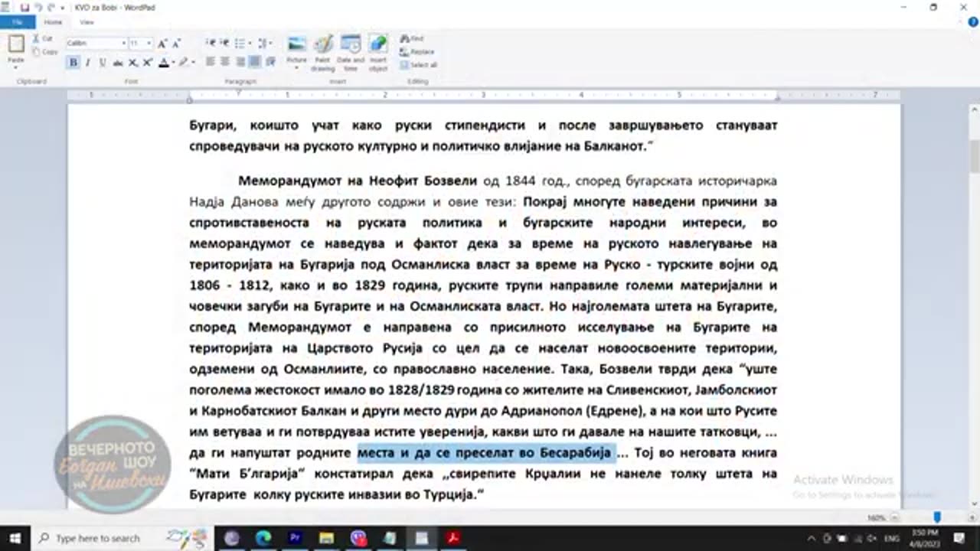This screenshot has height=551, width=980.
Task: Click the Decrease indent icon
Action: click(x=211, y=43)
